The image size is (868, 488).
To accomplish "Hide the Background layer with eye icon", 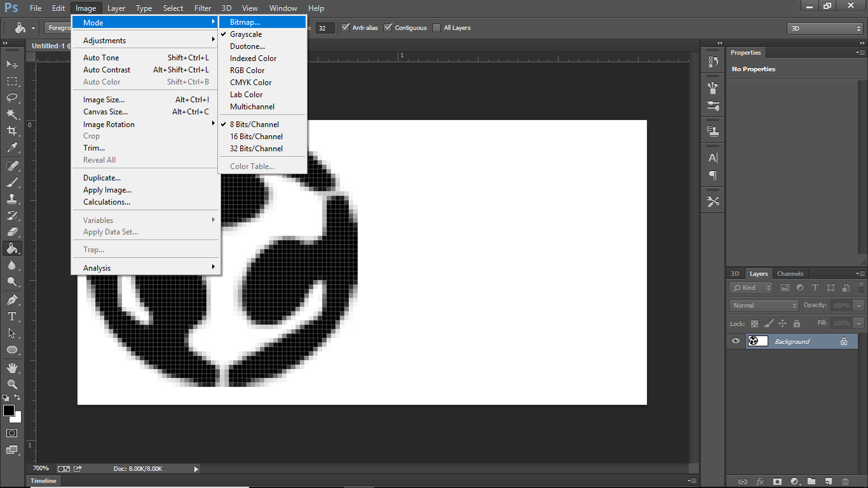I will [736, 341].
